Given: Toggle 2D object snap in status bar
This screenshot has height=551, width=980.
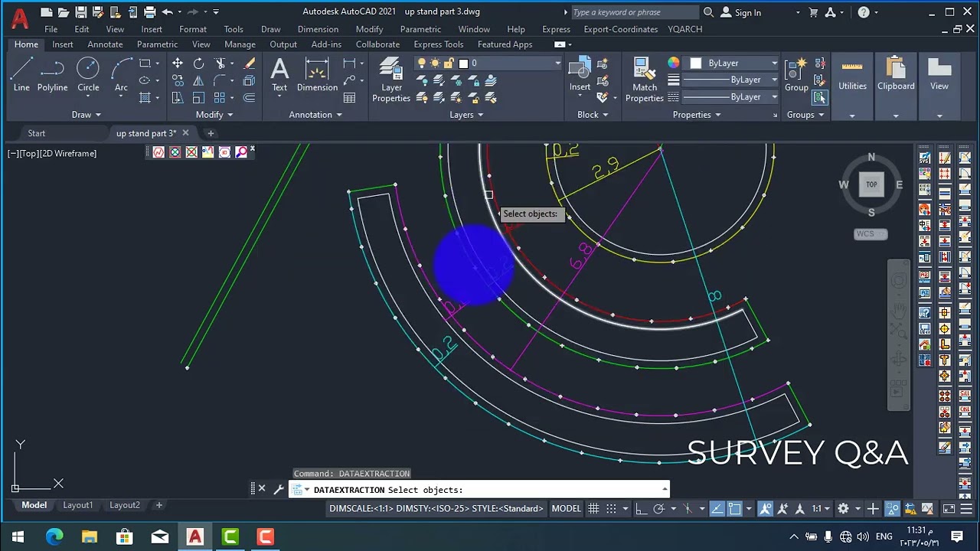Looking at the screenshot, I should pos(734,509).
